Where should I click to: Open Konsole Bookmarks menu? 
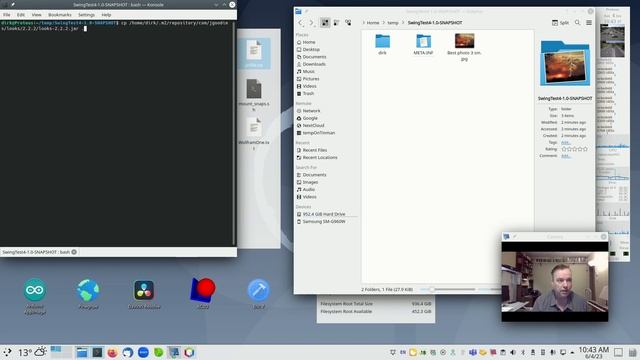[60, 15]
